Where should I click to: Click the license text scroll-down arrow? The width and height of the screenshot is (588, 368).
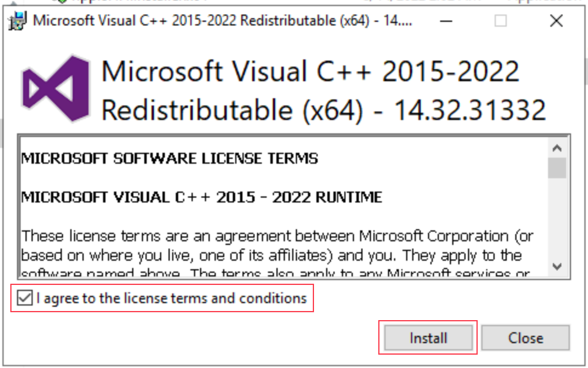(x=557, y=266)
